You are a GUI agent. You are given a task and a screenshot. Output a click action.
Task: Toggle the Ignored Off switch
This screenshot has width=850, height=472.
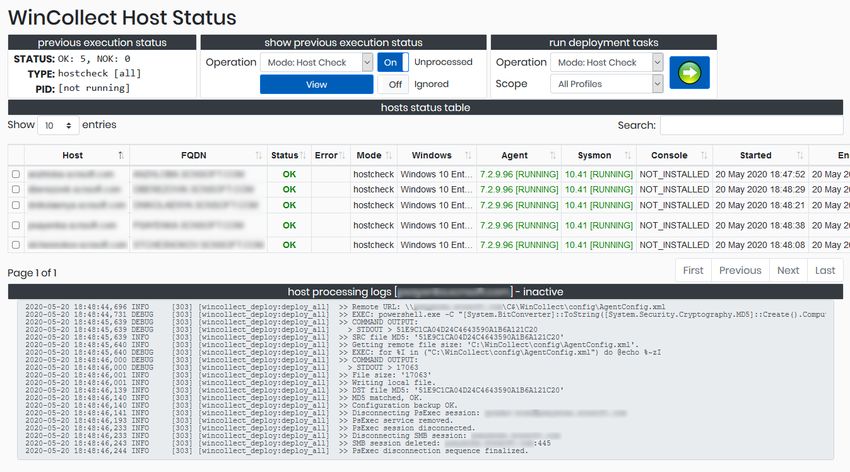coord(392,84)
